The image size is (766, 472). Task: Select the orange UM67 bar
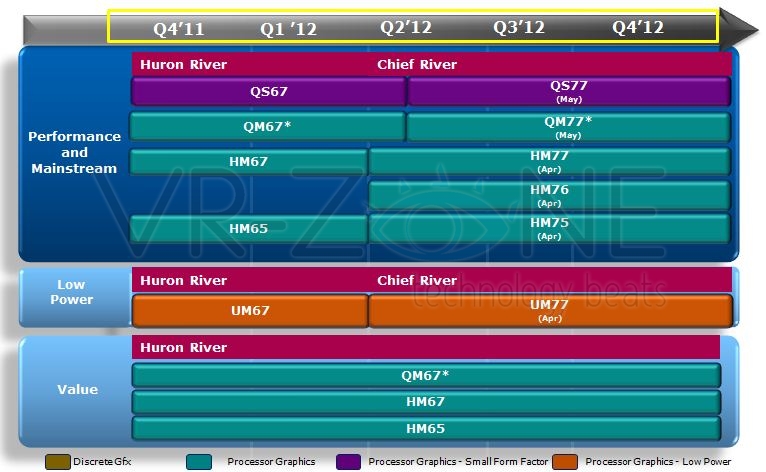[x=250, y=310]
